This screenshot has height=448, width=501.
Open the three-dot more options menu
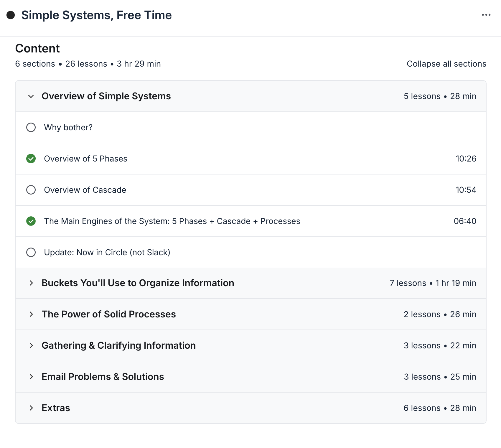point(486,15)
